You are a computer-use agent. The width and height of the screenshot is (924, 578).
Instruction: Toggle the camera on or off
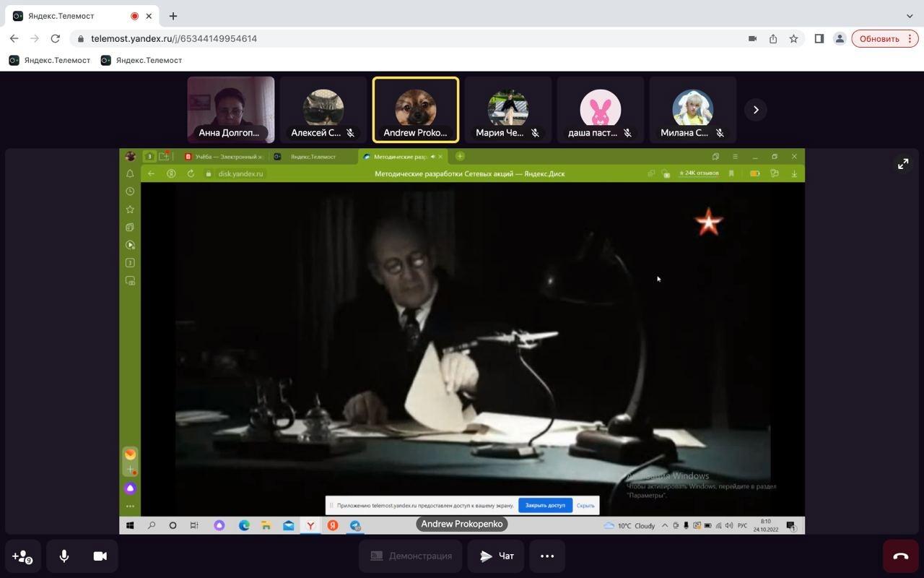point(100,556)
